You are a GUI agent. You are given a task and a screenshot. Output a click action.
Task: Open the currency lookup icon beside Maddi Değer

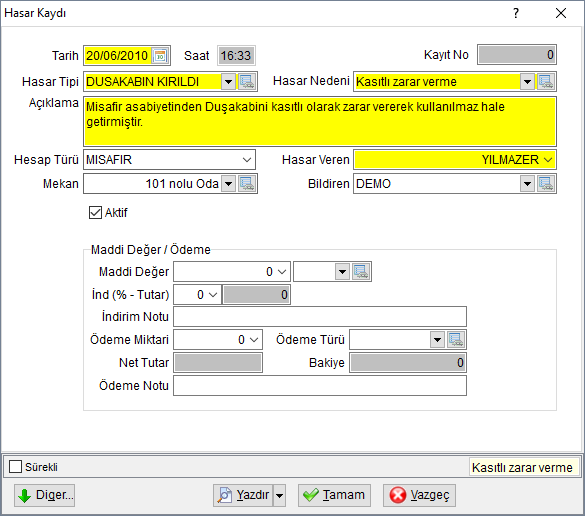coord(361,272)
